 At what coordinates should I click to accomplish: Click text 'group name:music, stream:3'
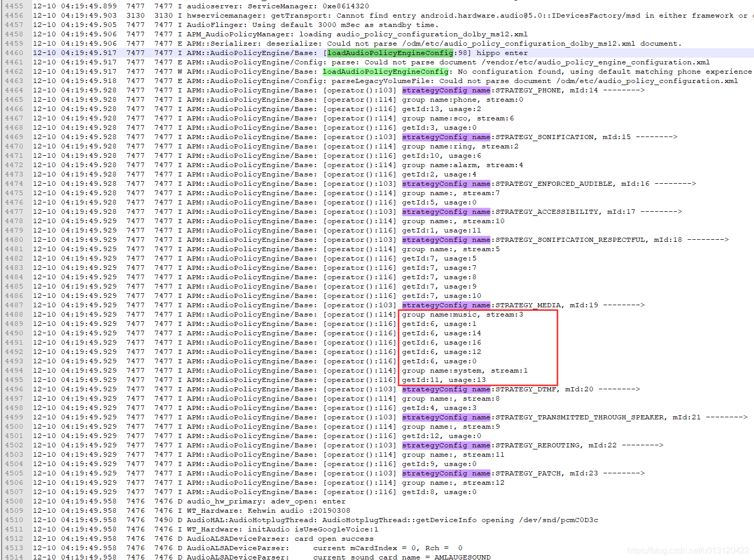click(x=463, y=315)
